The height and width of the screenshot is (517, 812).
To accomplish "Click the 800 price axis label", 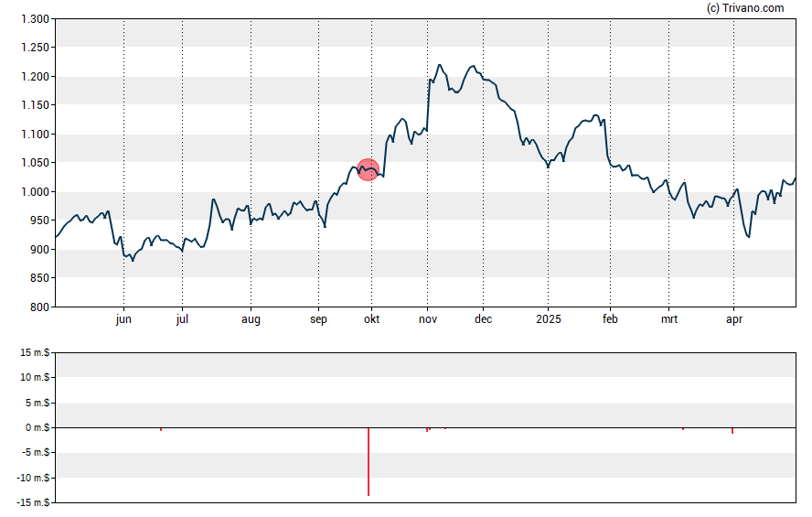I will [x=40, y=307].
